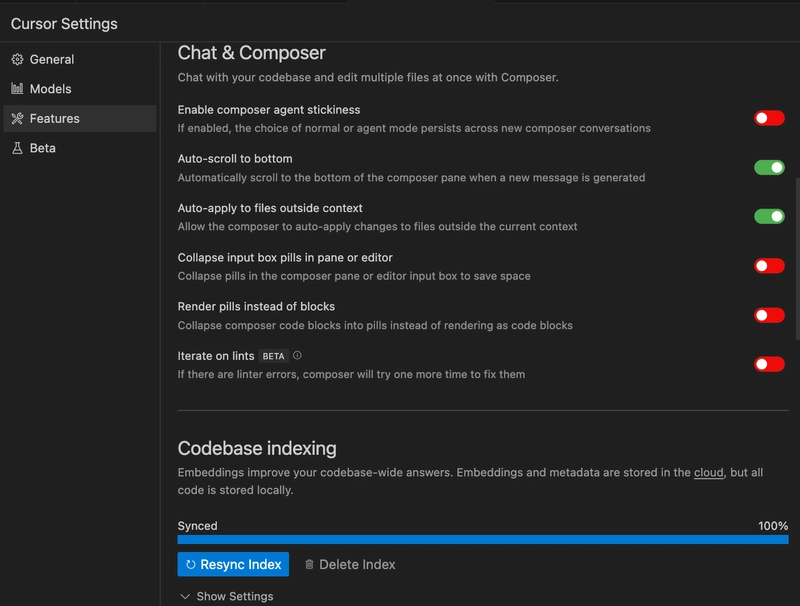The height and width of the screenshot is (606, 800).
Task: Click the BETA badge on Iterate on lints
Action: click(273, 356)
